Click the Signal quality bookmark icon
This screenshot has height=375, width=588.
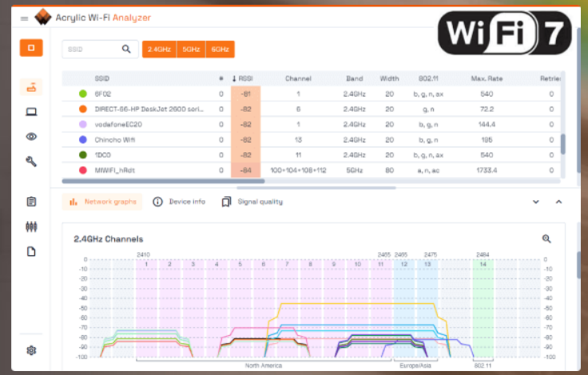click(226, 202)
